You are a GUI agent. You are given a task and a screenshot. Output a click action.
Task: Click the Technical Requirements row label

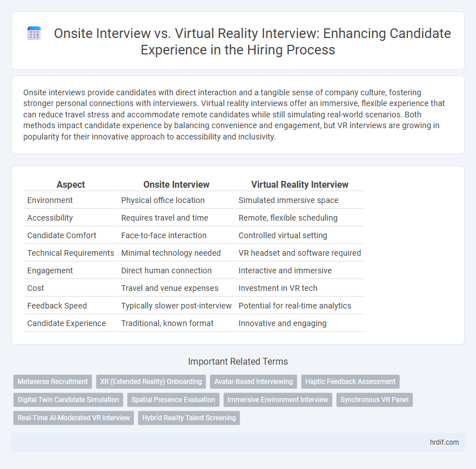pyautogui.click(x=71, y=253)
